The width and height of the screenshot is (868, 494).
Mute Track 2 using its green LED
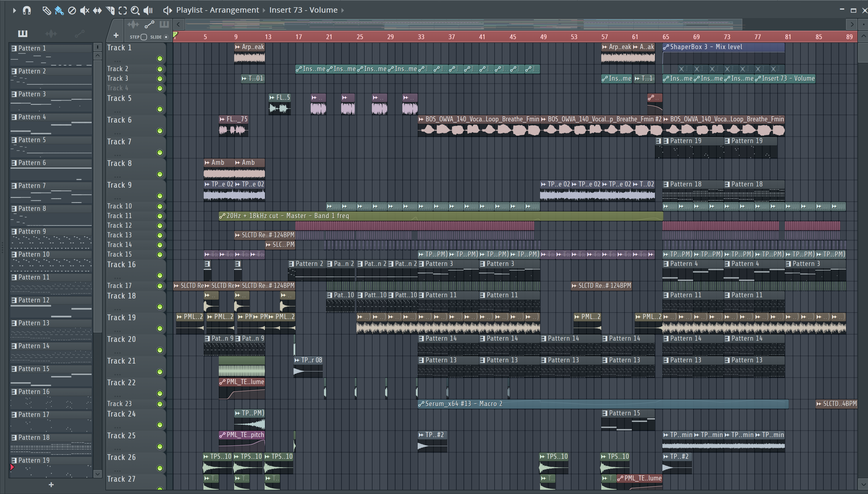pos(159,69)
